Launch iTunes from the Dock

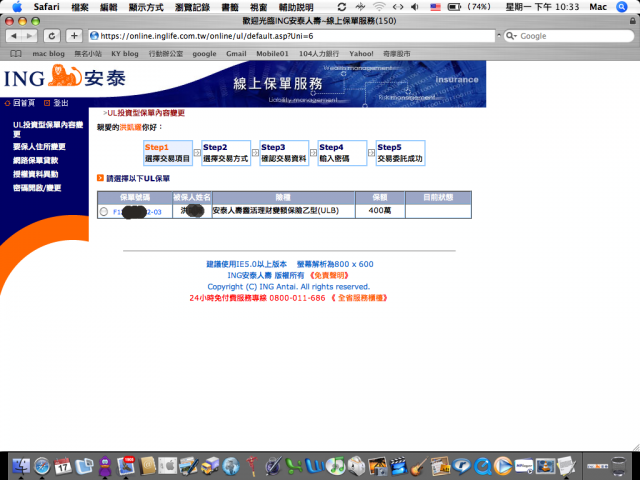[336, 466]
